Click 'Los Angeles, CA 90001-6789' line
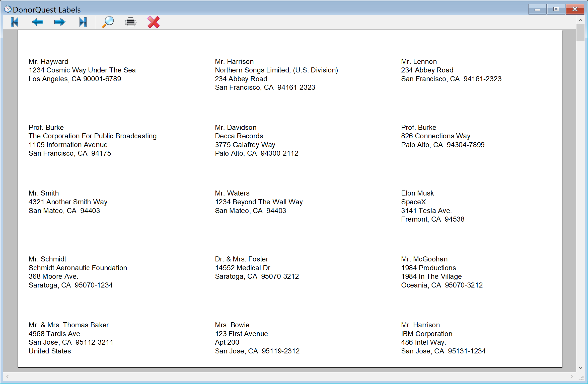This screenshot has height=384, width=588. [75, 79]
